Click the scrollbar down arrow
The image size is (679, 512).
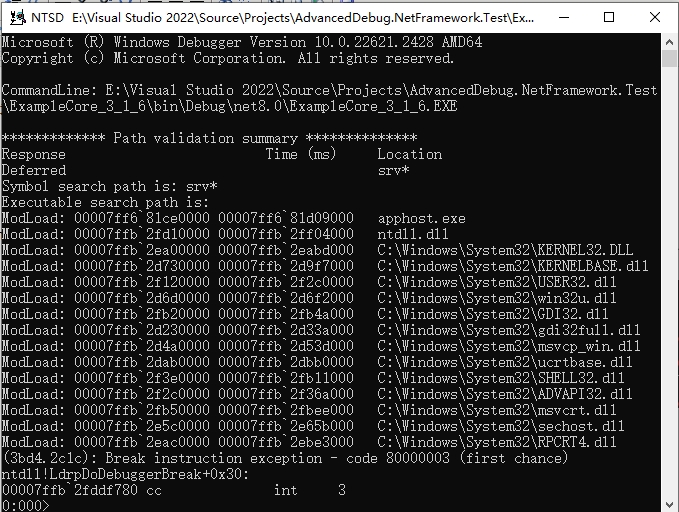669,505
